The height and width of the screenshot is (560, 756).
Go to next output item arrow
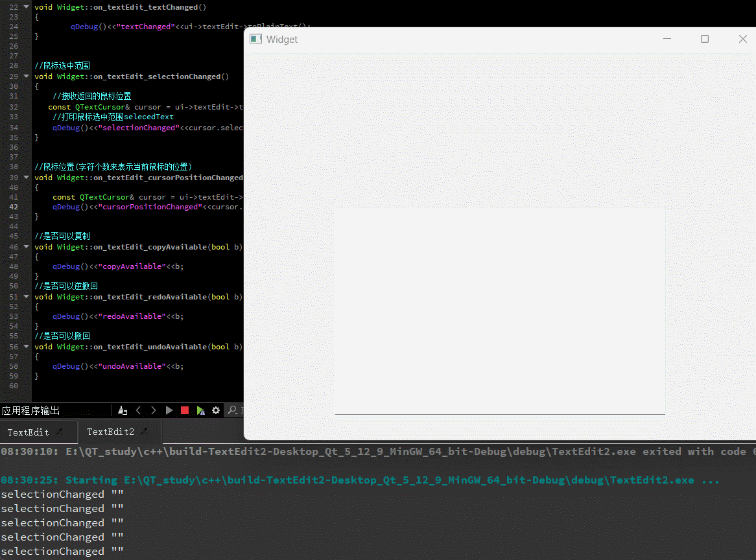153,411
